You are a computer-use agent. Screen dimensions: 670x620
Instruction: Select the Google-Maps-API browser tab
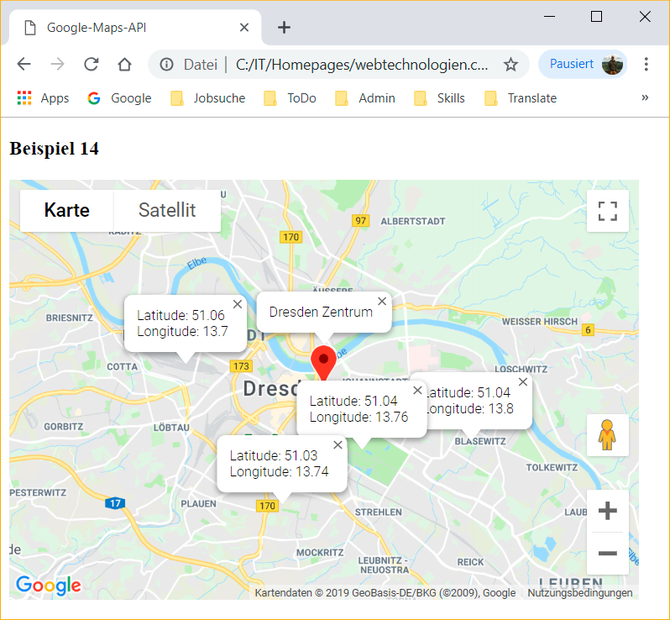tap(135, 27)
